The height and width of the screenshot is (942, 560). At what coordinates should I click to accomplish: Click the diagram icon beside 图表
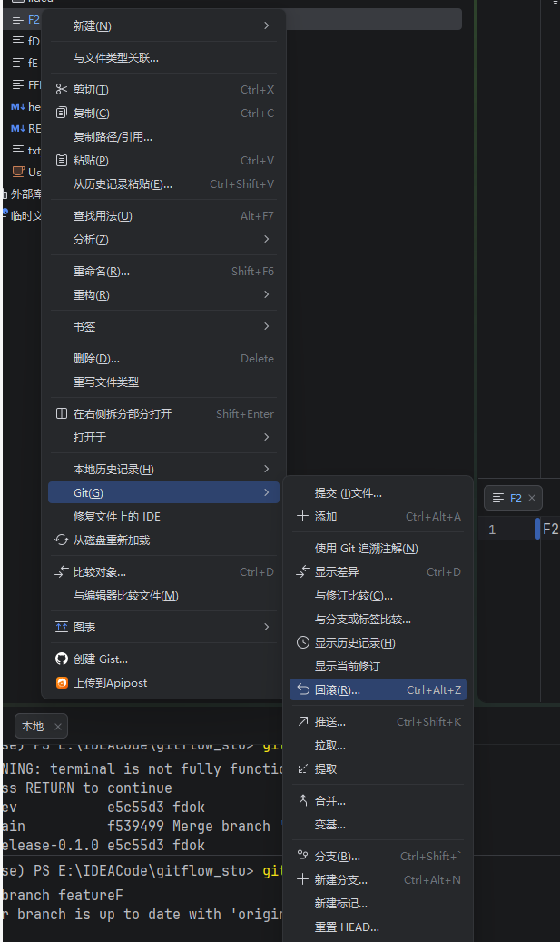click(x=61, y=627)
